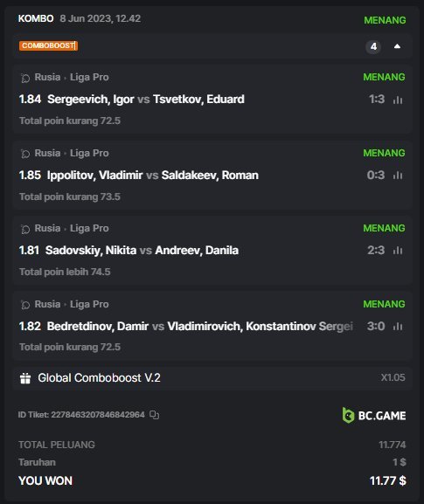Open stats icon for Bedretdinov match
The height and width of the screenshot is (504, 424).
tap(398, 327)
